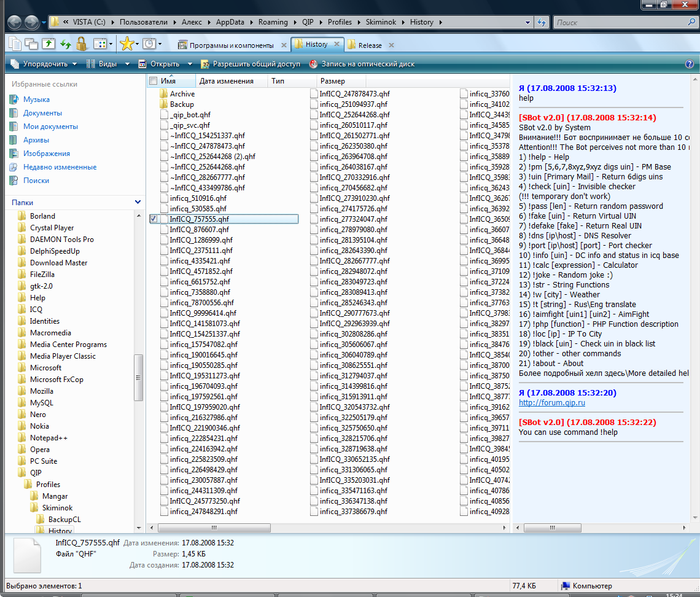The width and height of the screenshot is (700, 597).
Task: Select the History tab
Action: pos(316,44)
